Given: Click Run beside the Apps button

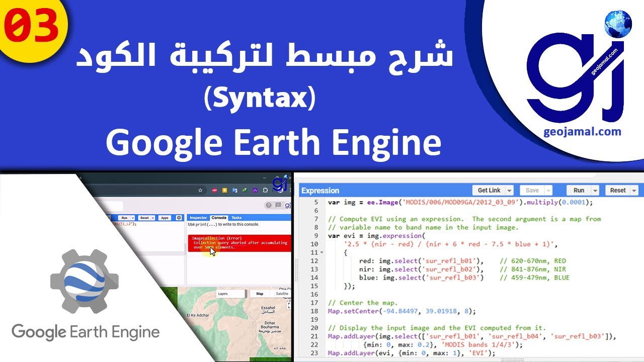Looking at the screenshot, I should click(124, 218).
